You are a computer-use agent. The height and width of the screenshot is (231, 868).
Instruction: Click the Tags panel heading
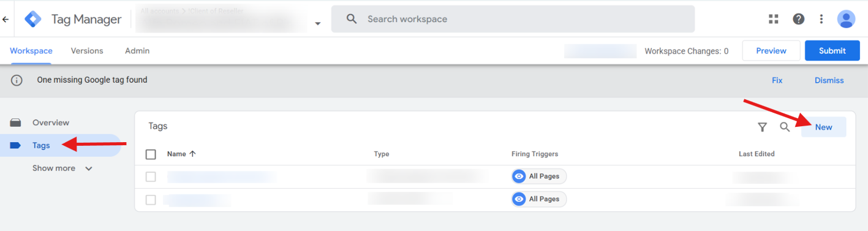[158, 126]
